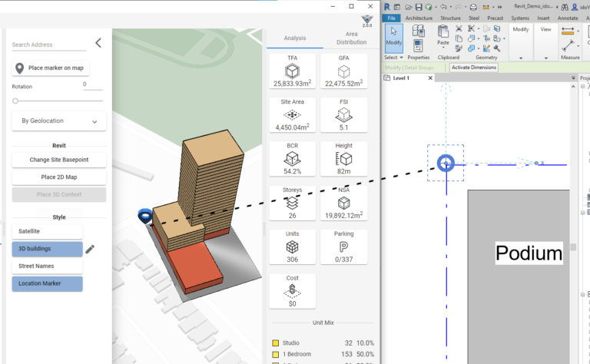
Task: Open Cut Geometry dropdown arrow
Action: [479, 38]
